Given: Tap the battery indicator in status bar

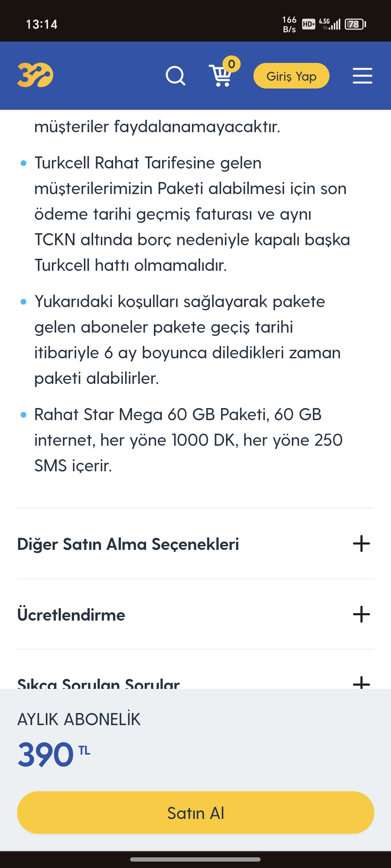Looking at the screenshot, I should tap(355, 24).
